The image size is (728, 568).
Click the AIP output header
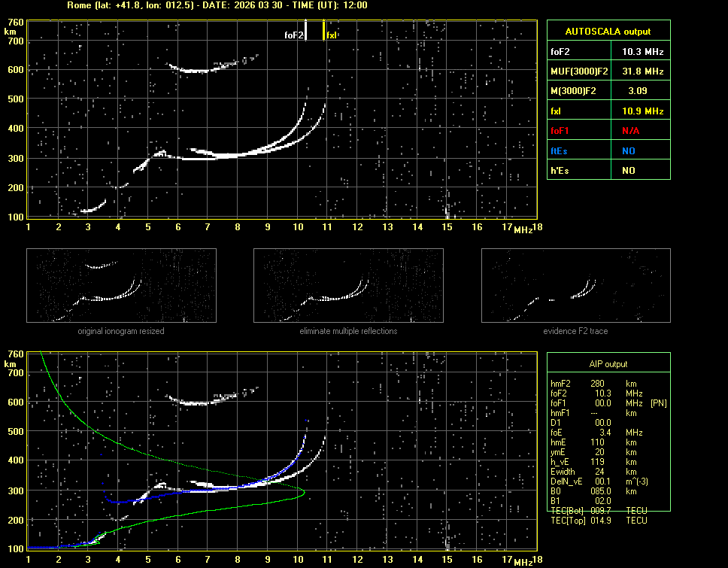click(608, 364)
